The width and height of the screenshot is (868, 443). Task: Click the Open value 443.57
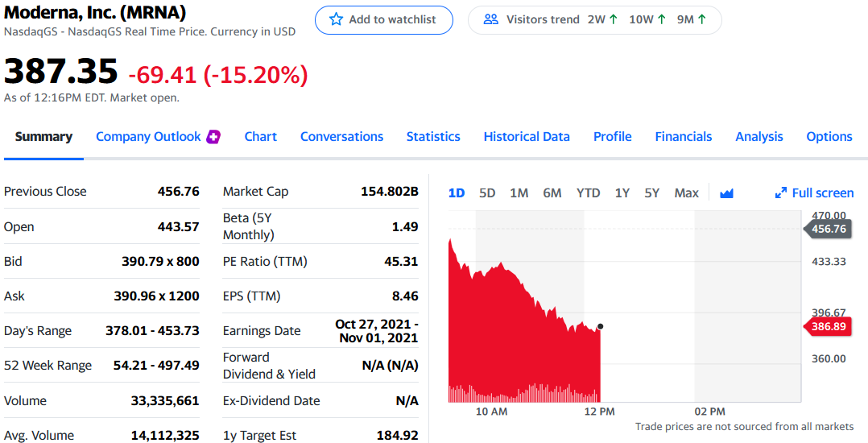point(178,226)
